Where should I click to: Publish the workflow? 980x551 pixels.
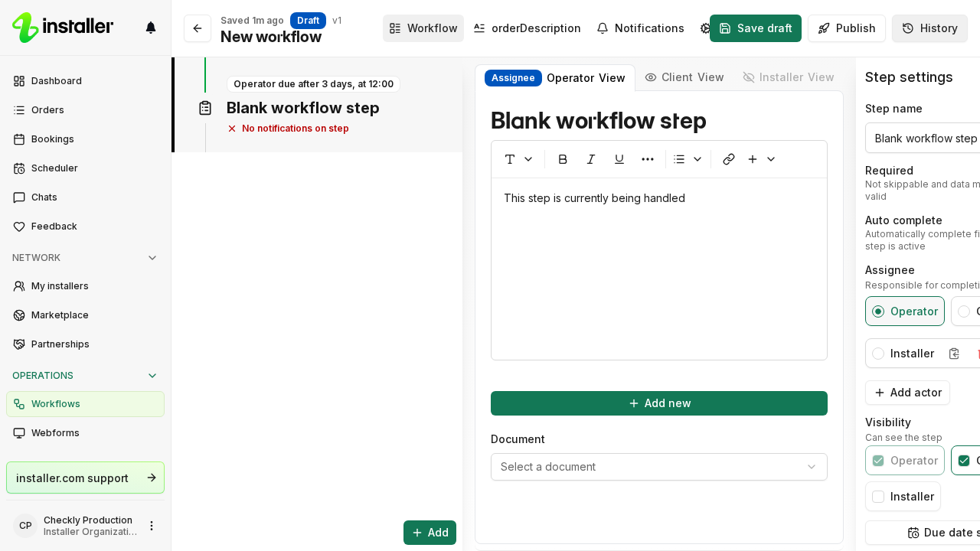tap(847, 28)
